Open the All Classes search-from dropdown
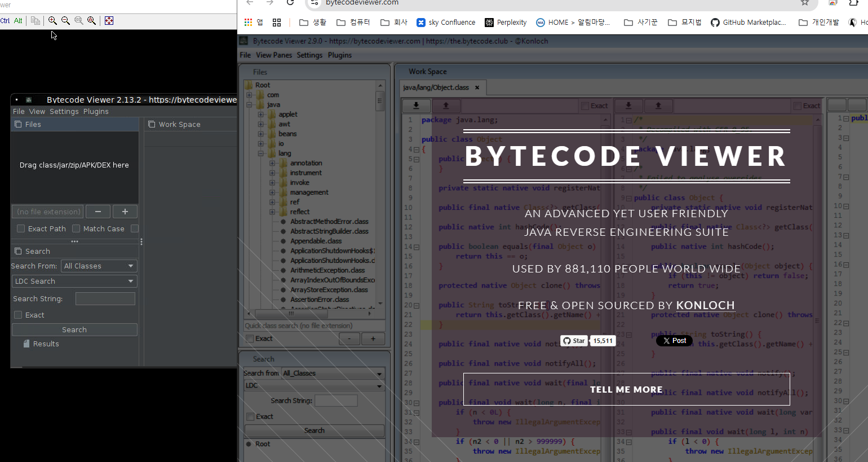The image size is (868, 462). pos(99,266)
